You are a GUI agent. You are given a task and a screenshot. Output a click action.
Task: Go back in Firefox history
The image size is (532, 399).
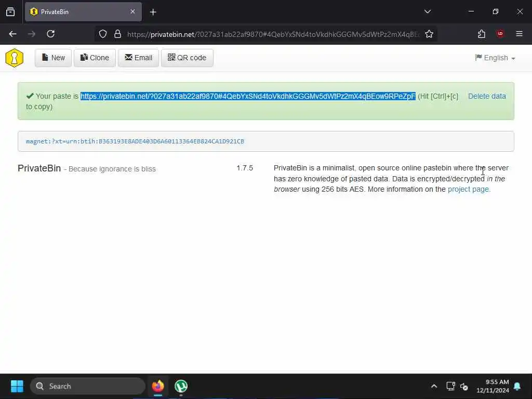(13, 34)
